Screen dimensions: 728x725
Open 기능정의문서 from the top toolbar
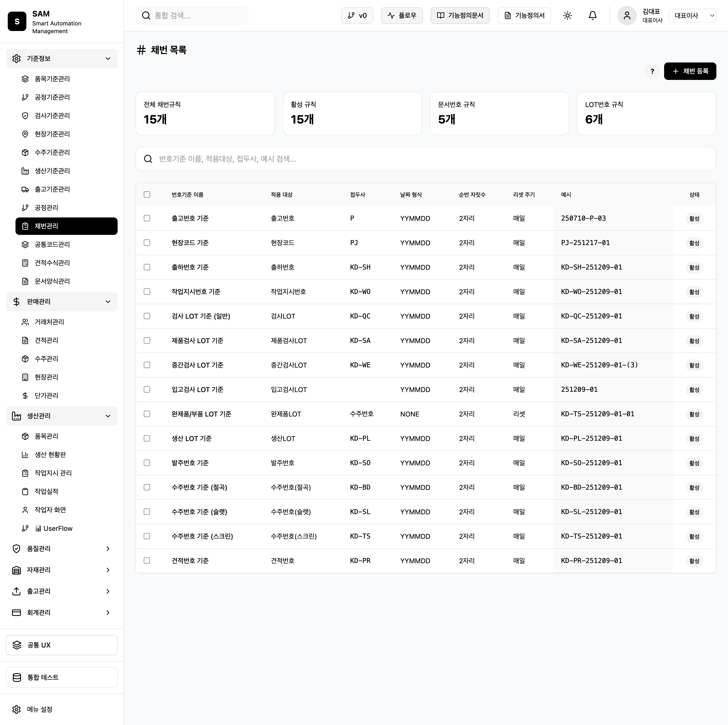pos(460,15)
